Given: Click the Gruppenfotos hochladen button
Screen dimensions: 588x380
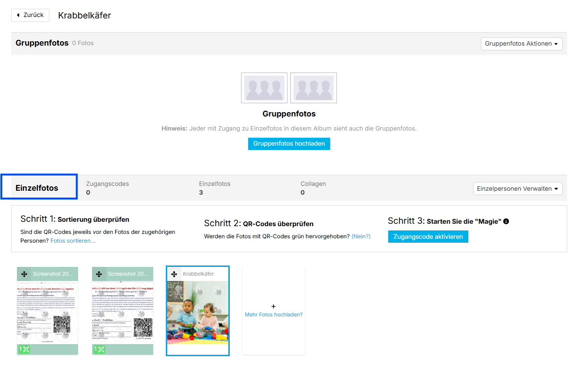Looking at the screenshot, I should 289,144.
